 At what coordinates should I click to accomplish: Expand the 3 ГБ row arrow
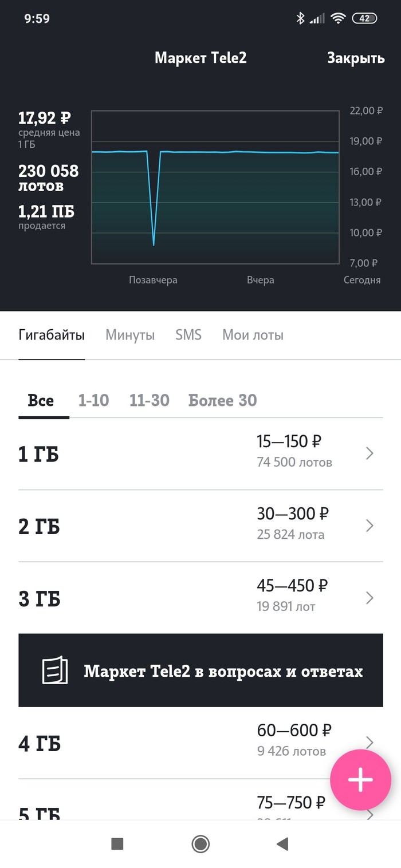(x=369, y=598)
